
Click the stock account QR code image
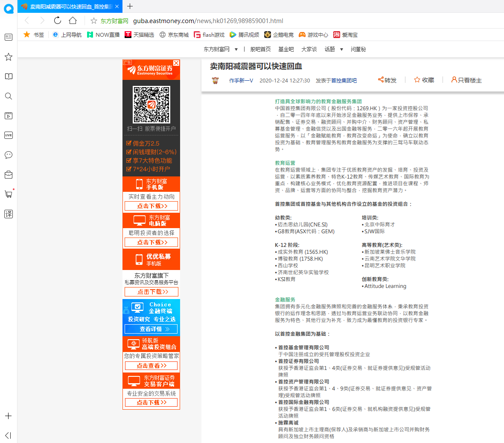point(151,104)
